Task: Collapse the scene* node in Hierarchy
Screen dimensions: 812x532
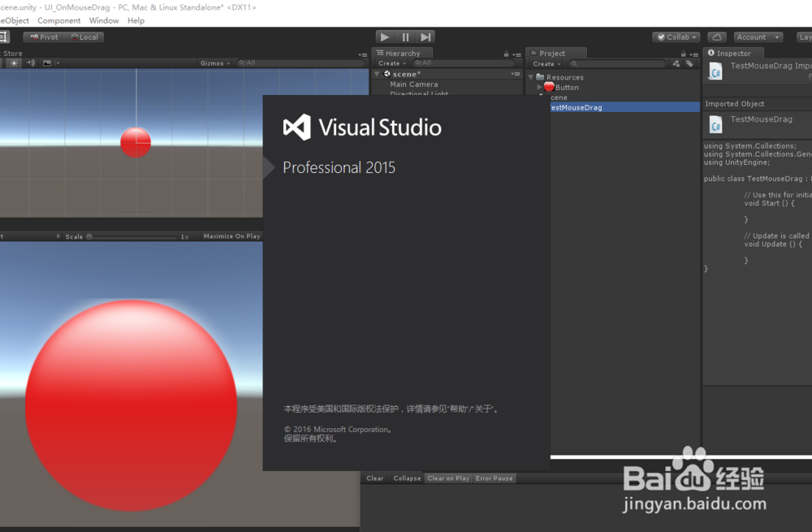Action: pos(377,74)
